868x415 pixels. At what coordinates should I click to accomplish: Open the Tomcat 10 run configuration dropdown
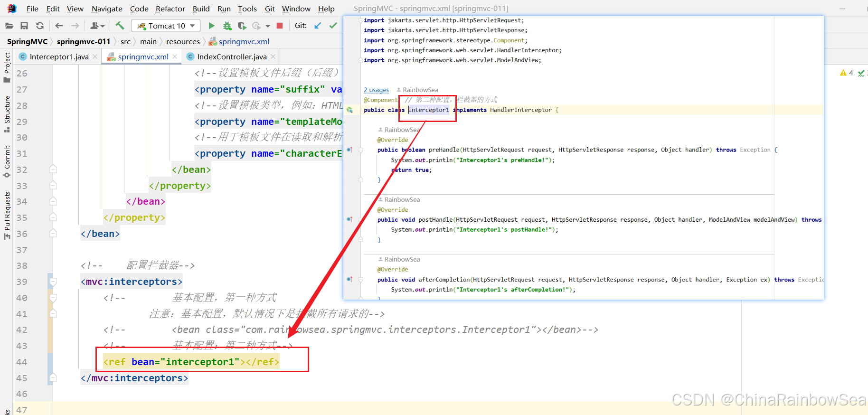click(166, 26)
